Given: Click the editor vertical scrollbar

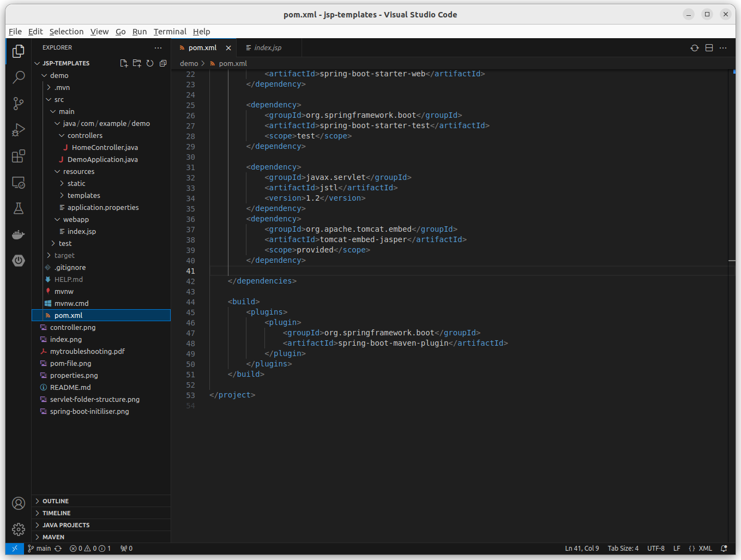Looking at the screenshot, I should pyautogui.click(x=732, y=305).
